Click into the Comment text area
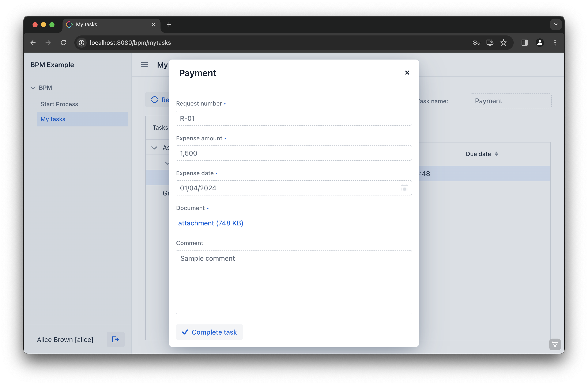The width and height of the screenshot is (588, 385). tap(294, 282)
